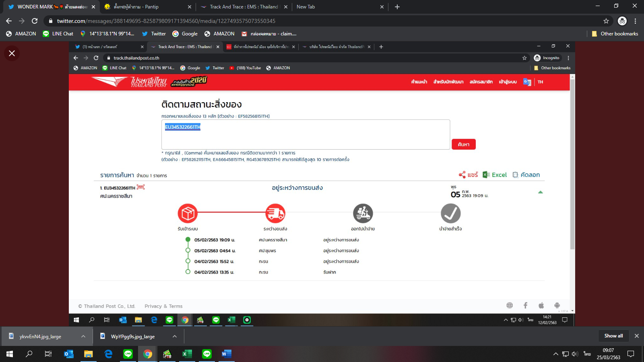644x362 pixels.
Task: Click the grey ออกไปนำจ่าย delivery status icon
Action: (x=363, y=214)
